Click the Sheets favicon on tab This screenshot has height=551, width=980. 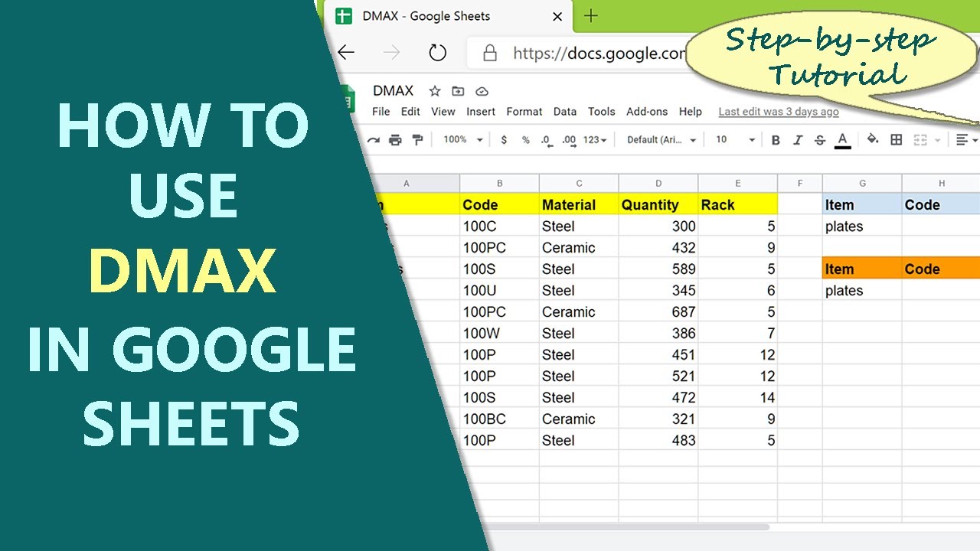coord(344,16)
